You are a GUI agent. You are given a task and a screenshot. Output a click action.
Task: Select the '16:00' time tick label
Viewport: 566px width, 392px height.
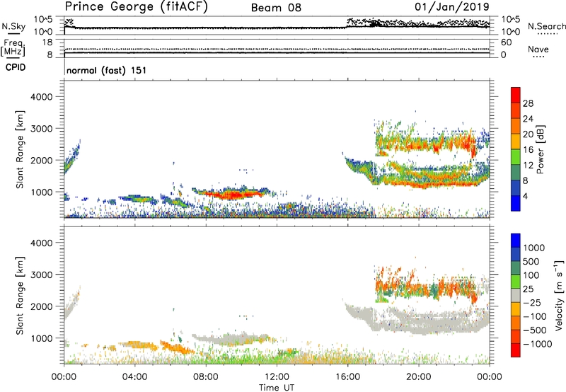point(347,377)
